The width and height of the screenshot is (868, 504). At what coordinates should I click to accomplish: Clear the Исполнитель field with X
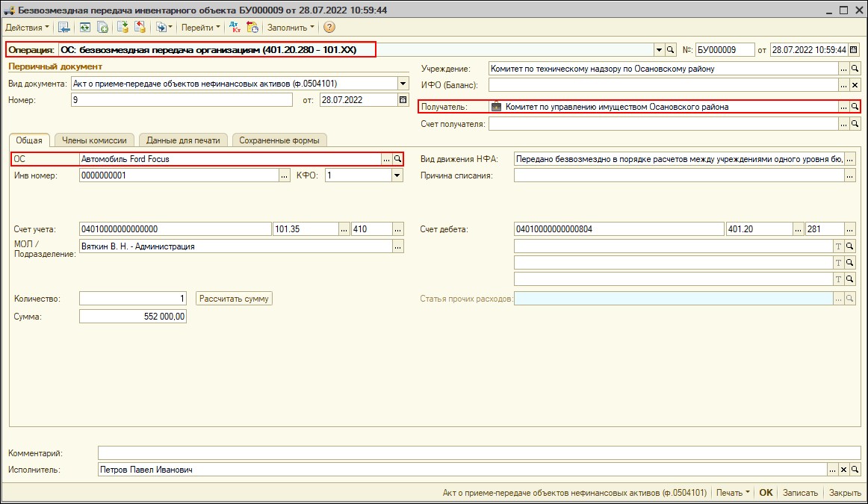click(x=843, y=470)
